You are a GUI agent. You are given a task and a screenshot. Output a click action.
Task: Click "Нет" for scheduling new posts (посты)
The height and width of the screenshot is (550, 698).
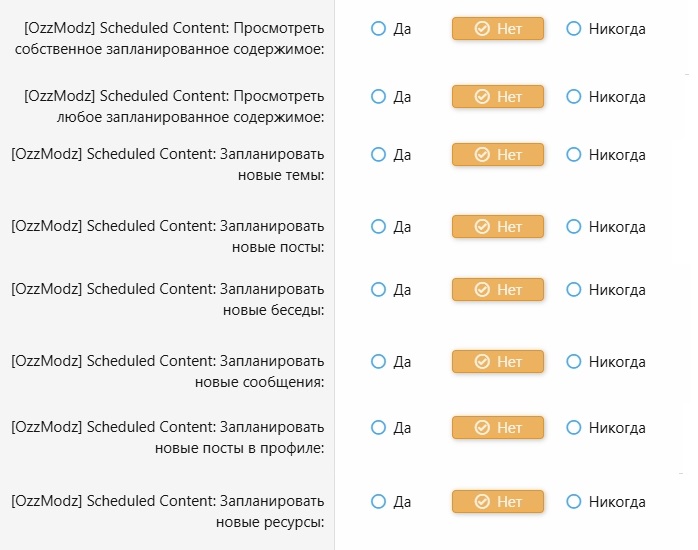[498, 227]
